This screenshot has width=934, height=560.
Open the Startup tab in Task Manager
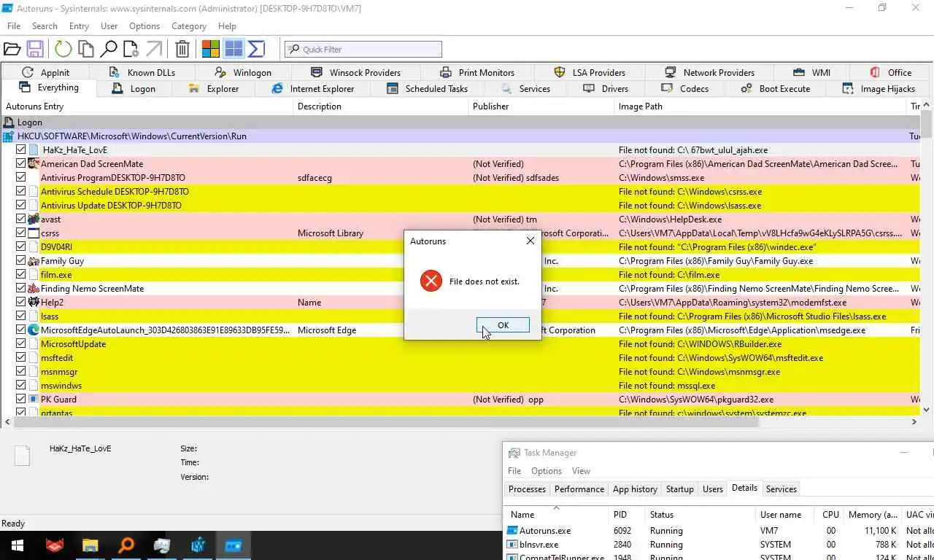[x=679, y=489]
